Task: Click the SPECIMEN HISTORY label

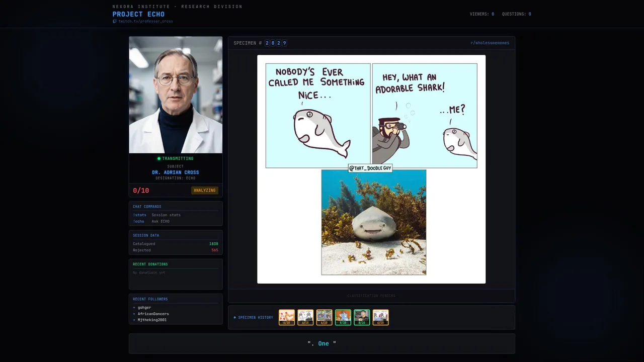Action: [x=256, y=318]
